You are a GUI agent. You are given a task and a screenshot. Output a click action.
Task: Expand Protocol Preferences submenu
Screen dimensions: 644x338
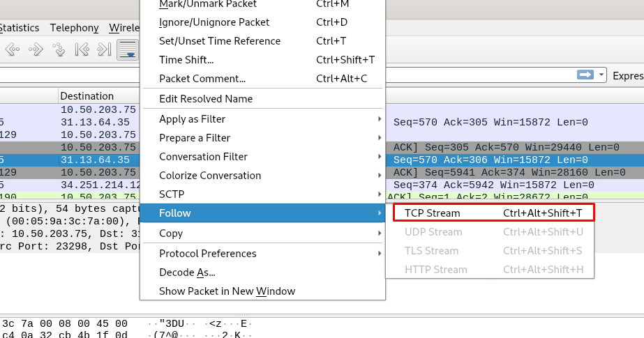(262, 254)
